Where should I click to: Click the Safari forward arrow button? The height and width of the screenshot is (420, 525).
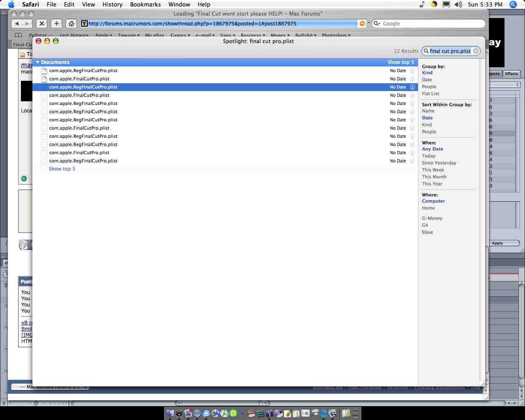pyautogui.click(x=27, y=23)
